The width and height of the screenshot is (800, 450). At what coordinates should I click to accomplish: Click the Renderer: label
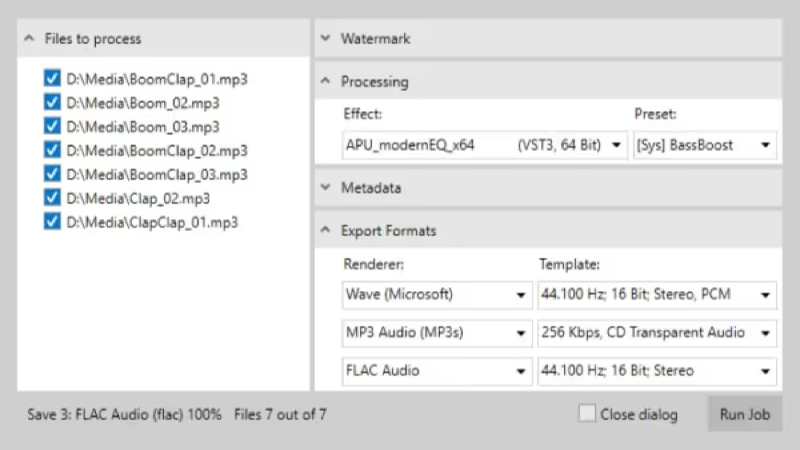point(373,264)
